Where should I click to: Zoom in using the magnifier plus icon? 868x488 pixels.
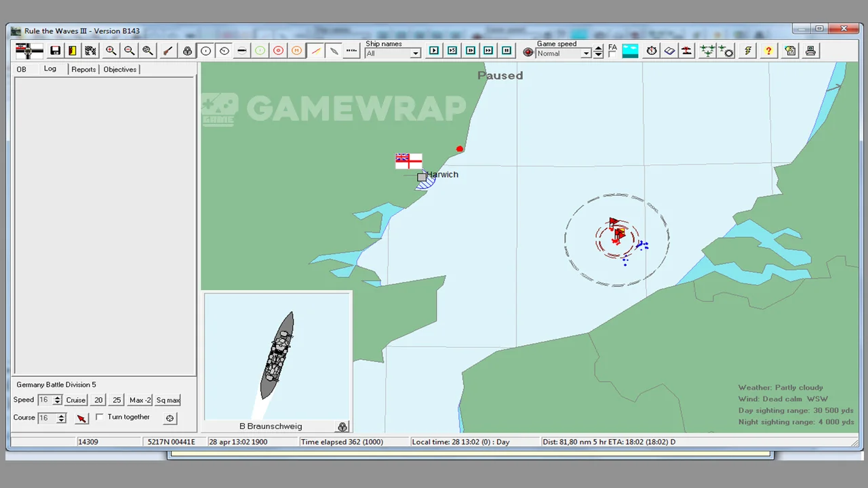(x=111, y=51)
